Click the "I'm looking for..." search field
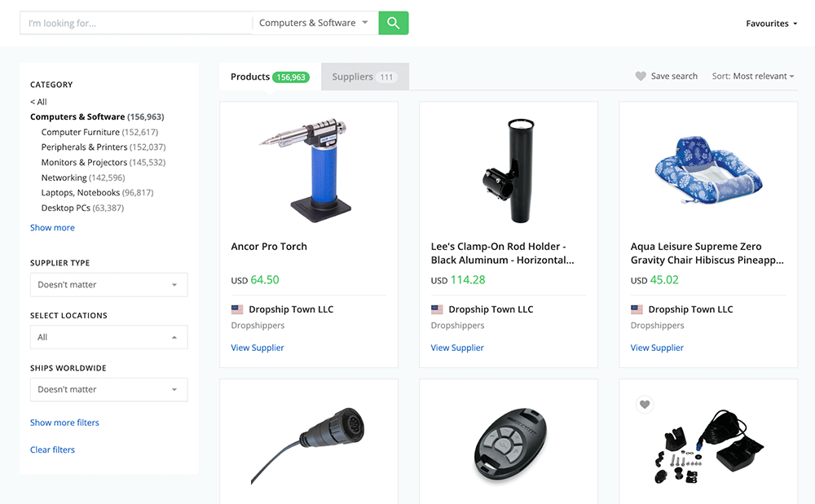 [135, 23]
